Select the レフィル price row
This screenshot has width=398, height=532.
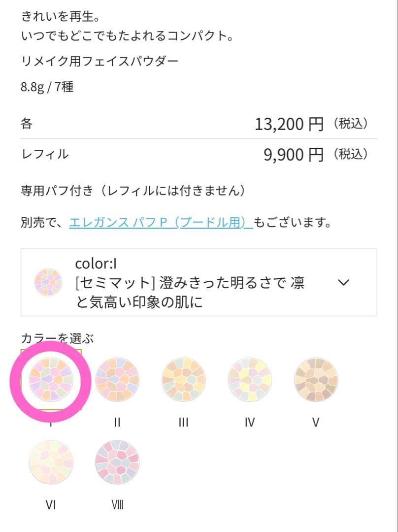197,154
